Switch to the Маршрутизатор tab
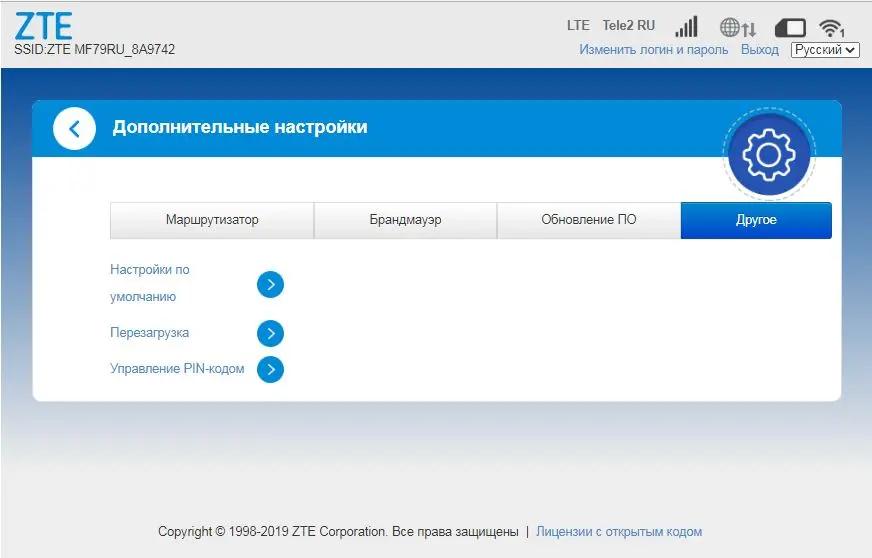The width and height of the screenshot is (872, 558). [x=212, y=220]
